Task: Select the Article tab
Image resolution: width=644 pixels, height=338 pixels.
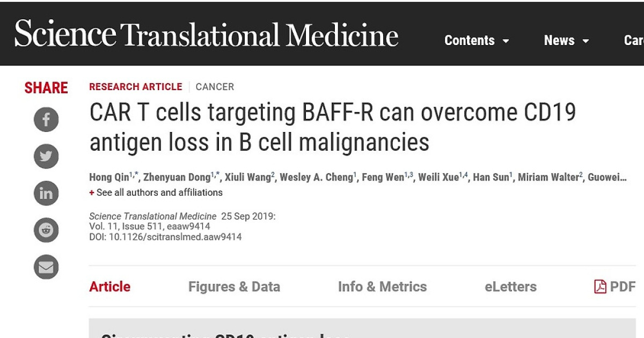Action: click(x=109, y=286)
